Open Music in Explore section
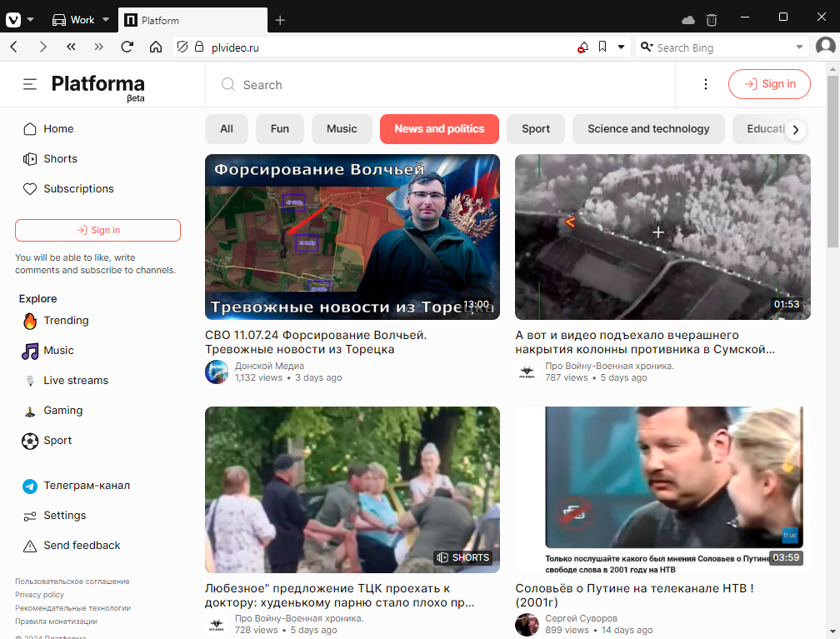 (x=48, y=351)
